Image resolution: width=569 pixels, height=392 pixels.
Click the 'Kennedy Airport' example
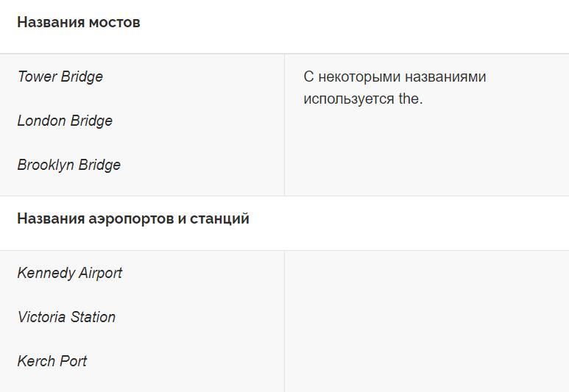(70, 273)
